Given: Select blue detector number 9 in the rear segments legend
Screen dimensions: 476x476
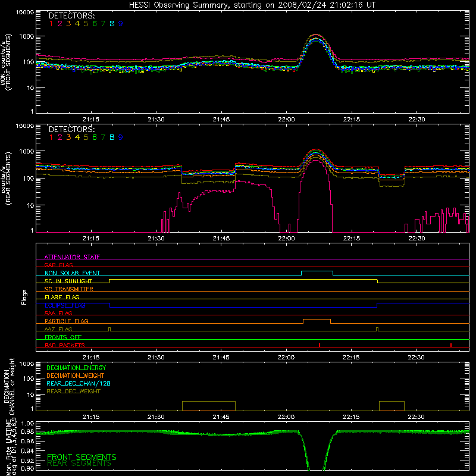Looking at the screenshot, I should [x=121, y=137].
